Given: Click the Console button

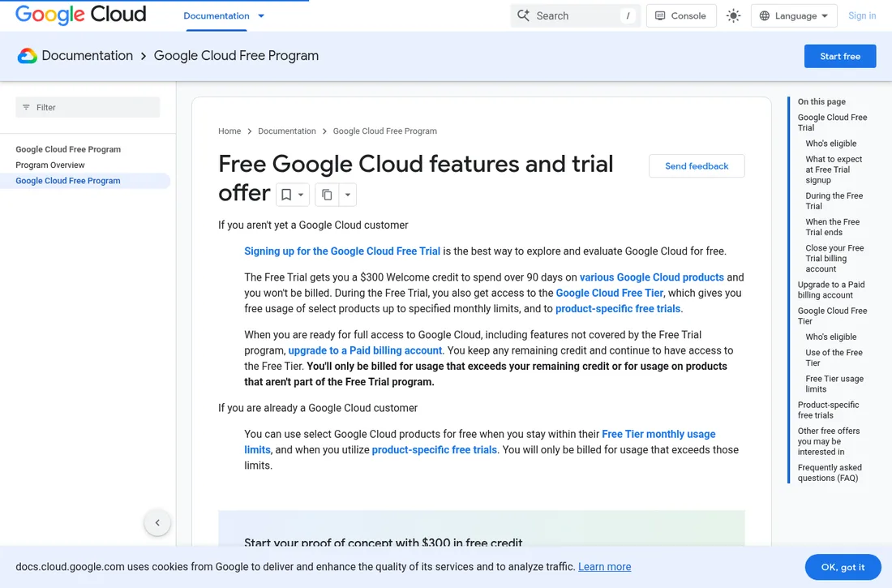Looking at the screenshot, I should click(681, 16).
